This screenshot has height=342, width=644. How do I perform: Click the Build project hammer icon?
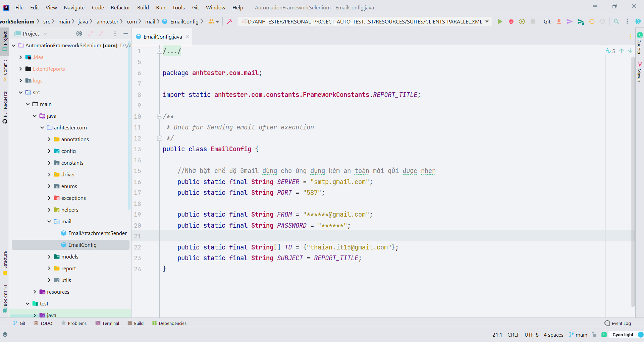(x=229, y=21)
